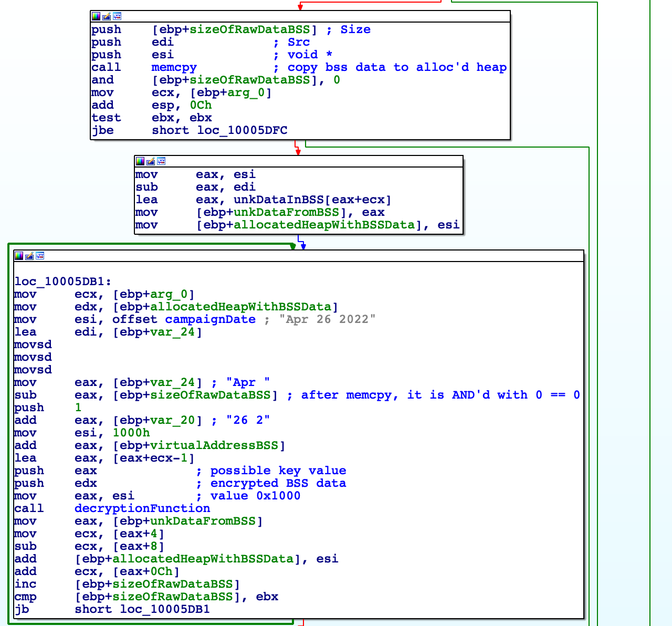Click the edit icon on the loc_10005DB1 block
Image resolution: width=672 pixels, height=626 pixels.
[x=30, y=256]
